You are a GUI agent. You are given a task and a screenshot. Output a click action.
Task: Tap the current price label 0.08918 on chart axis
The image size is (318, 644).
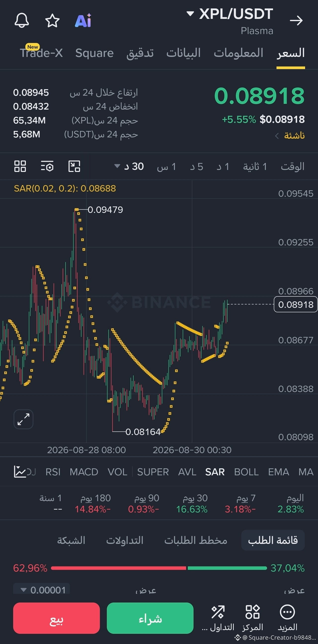pyautogui.click(x=296, y=304)
